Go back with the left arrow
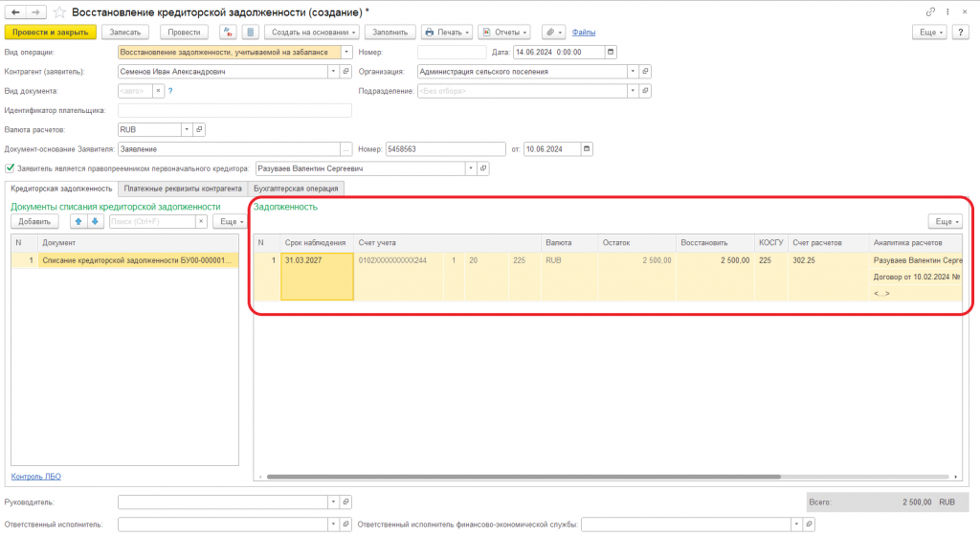980x535 pixels. tap(15, 11)
